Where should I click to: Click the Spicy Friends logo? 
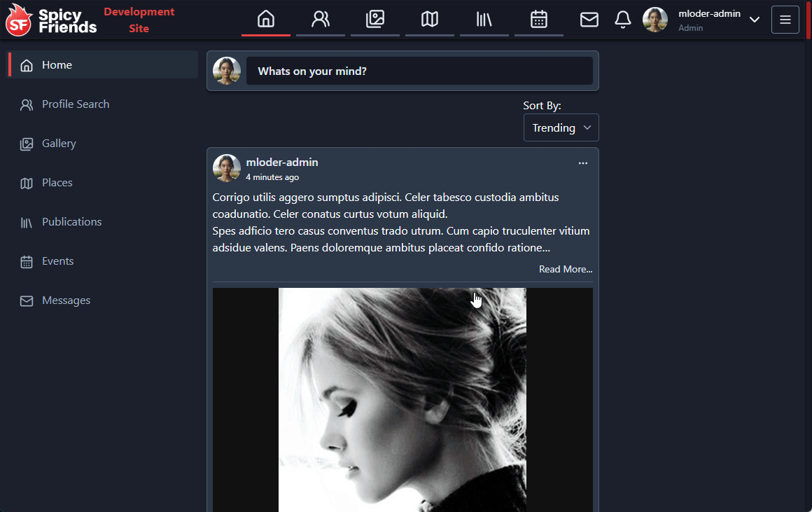pyautogui.click(x=52, y=20)
